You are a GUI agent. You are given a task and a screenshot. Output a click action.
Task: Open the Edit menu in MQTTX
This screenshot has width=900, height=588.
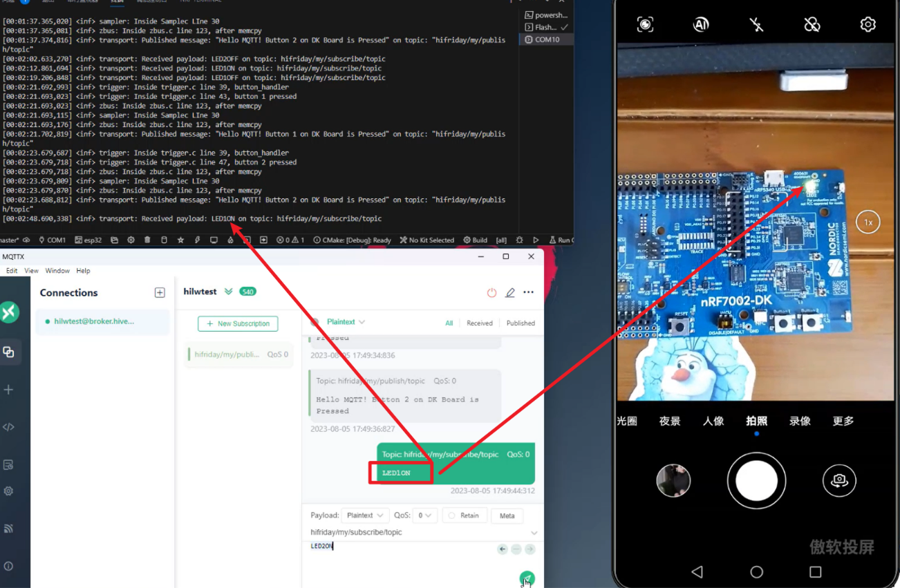click(12, 271)
